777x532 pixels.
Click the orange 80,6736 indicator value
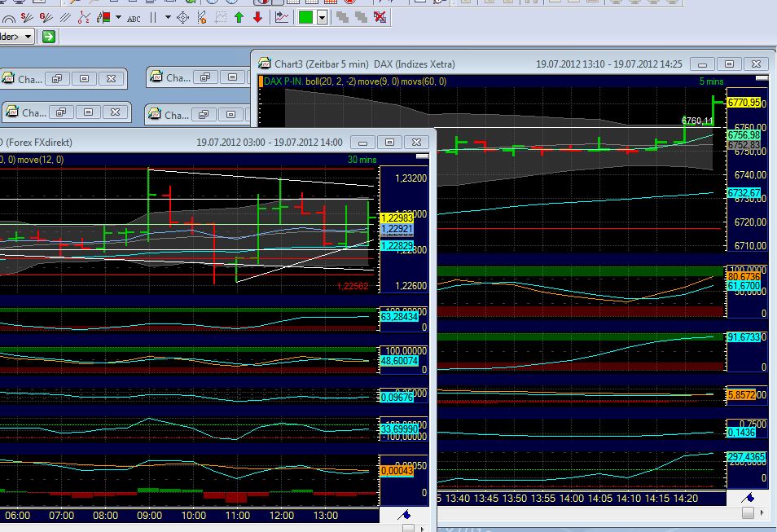click(x=744, y=276)
